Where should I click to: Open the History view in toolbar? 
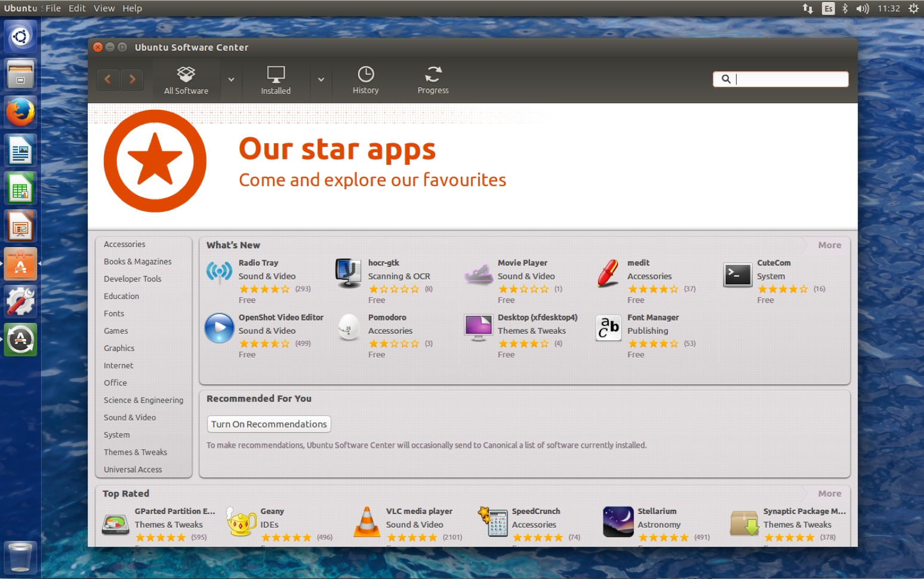click(365, 80)
